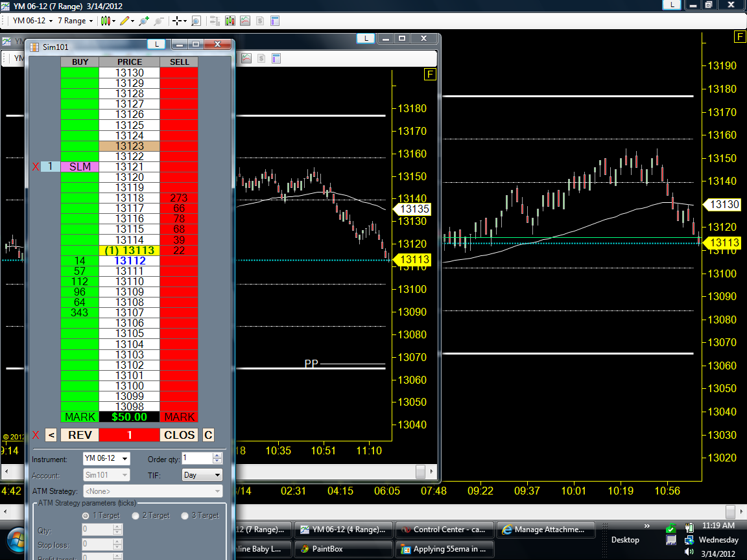Open Indicators icon in the middle chart window

246,58
